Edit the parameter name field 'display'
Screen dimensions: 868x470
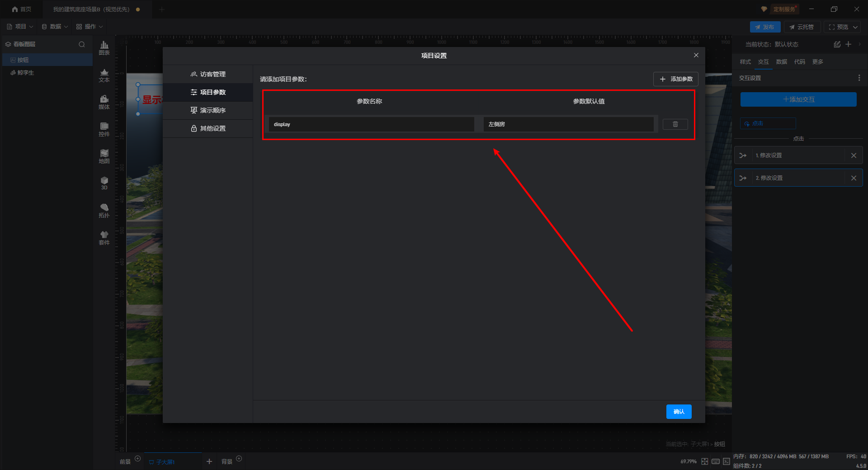pos(371,124)
